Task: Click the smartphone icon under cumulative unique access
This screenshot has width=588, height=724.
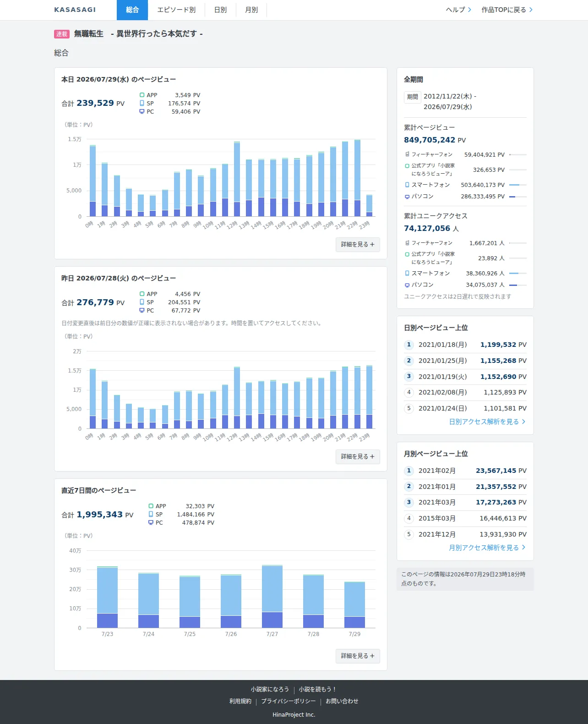Action: [x=407, y=273]
